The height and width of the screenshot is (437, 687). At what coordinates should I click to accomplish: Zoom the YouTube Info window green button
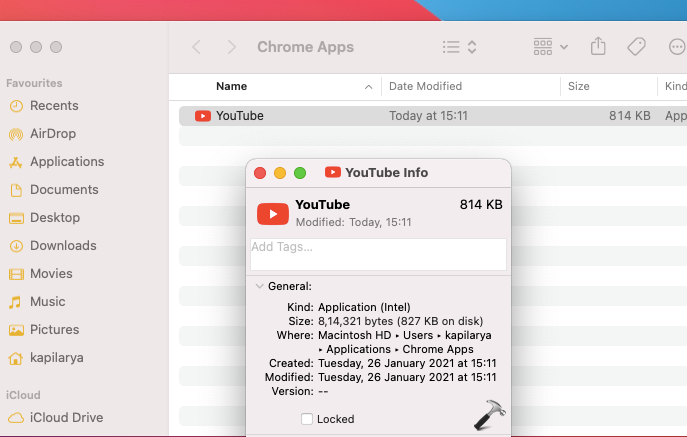click(x=300, y=173)
